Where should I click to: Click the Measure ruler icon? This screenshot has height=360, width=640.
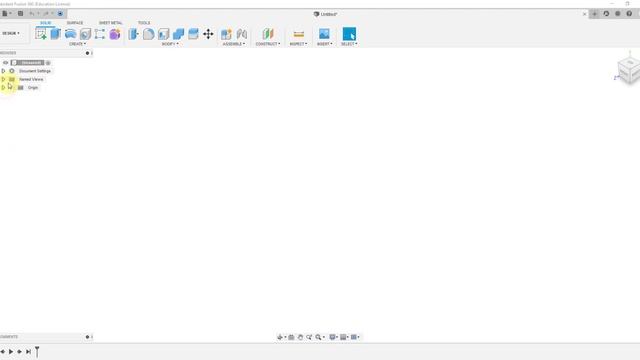tap(299, 34)
